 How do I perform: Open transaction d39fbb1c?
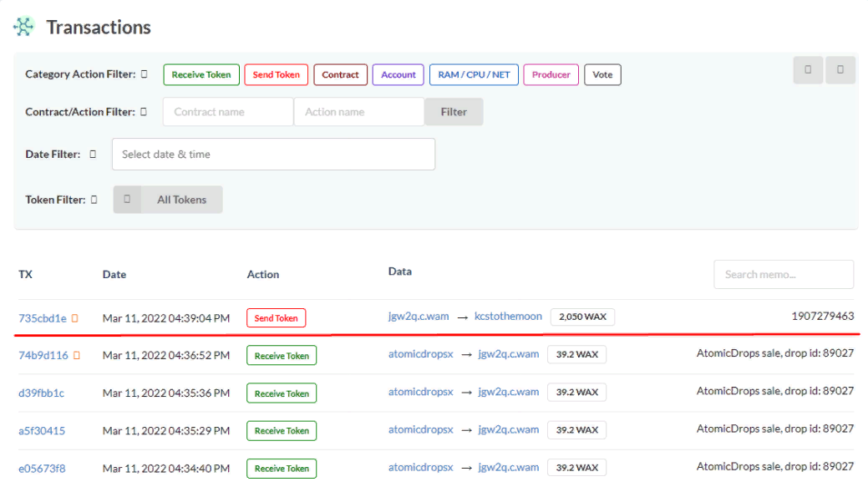click(x=42, y=393)
